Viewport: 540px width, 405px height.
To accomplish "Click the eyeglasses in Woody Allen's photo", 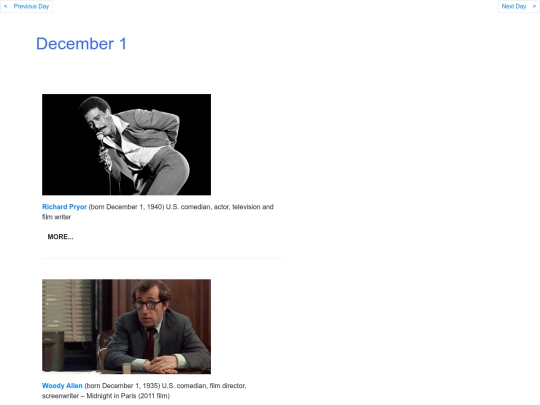I will coord(147,304).
